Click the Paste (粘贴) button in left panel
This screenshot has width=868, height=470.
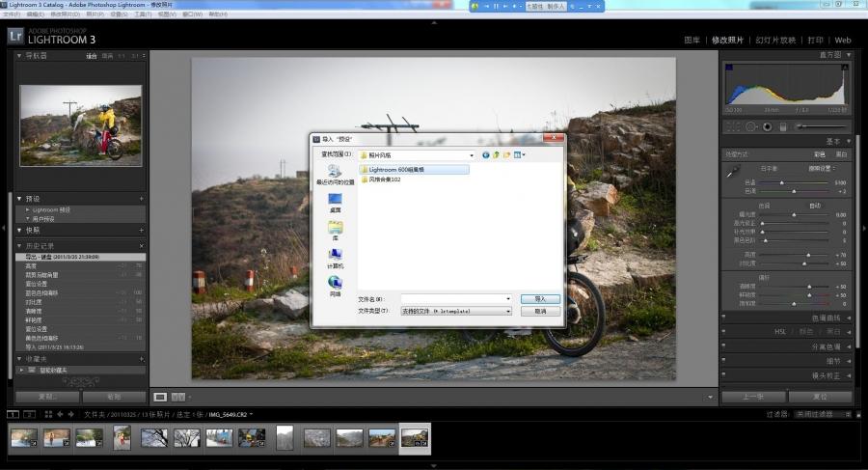click(x=114, y=397)
